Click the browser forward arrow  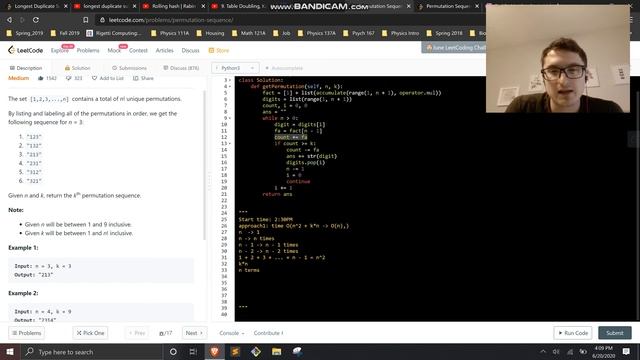(22, 20)
